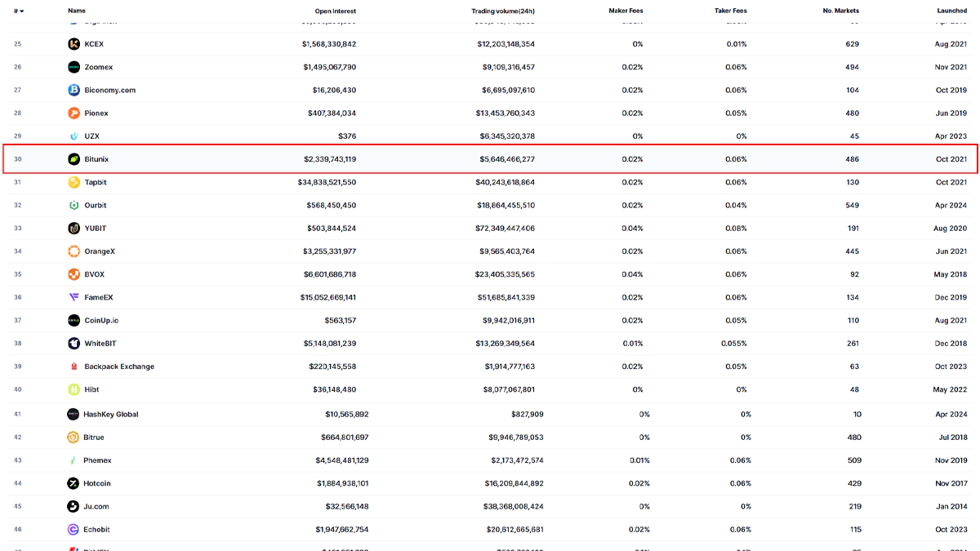Open the FameEX exchange page
980x551 pixels.
98,298
